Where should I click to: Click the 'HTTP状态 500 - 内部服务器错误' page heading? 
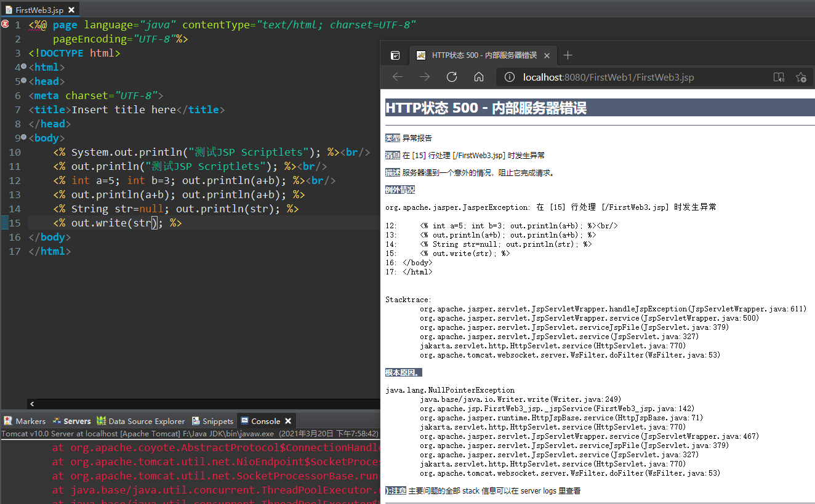pyautogui.click(x=486, y=108)
